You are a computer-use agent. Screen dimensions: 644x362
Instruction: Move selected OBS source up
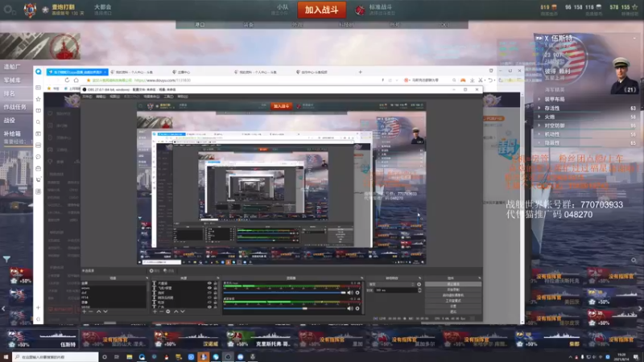(x=175, y=311)
